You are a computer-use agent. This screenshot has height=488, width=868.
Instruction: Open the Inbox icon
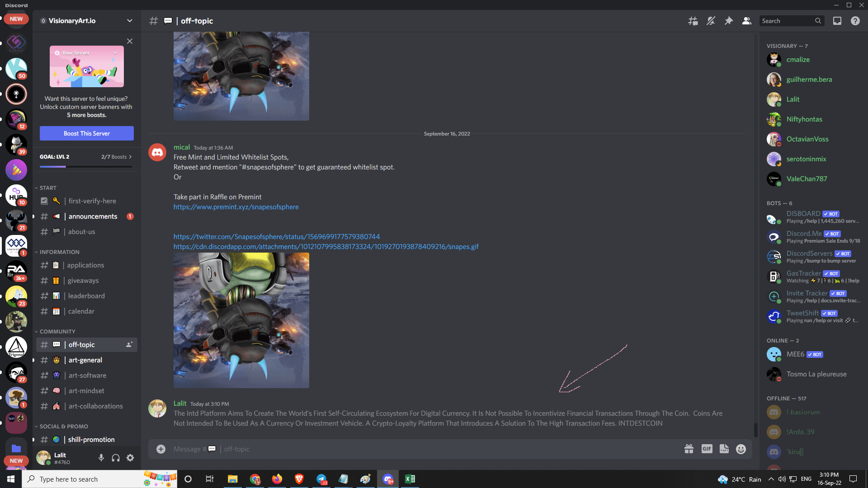pos(837,21)
